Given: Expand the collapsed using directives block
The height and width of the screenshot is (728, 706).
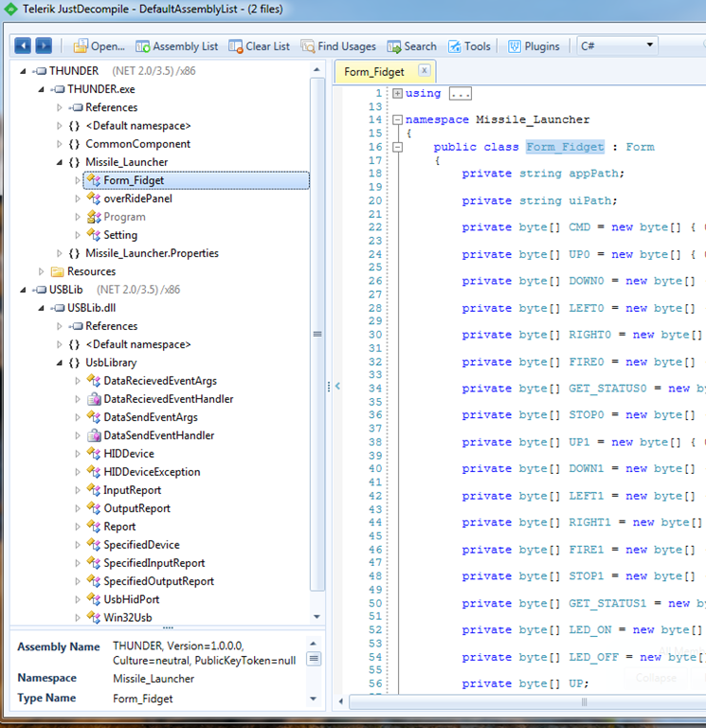Looking at the screenshot, I should (397, 93).
